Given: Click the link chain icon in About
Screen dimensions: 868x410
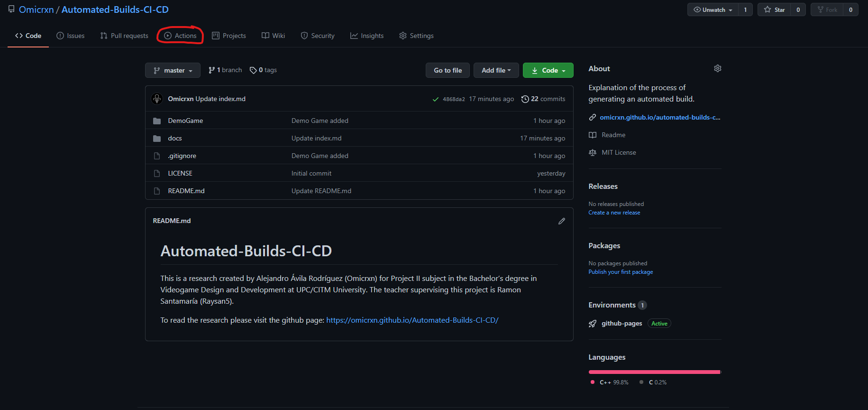Looking at the screenshot, I should 593,117.
